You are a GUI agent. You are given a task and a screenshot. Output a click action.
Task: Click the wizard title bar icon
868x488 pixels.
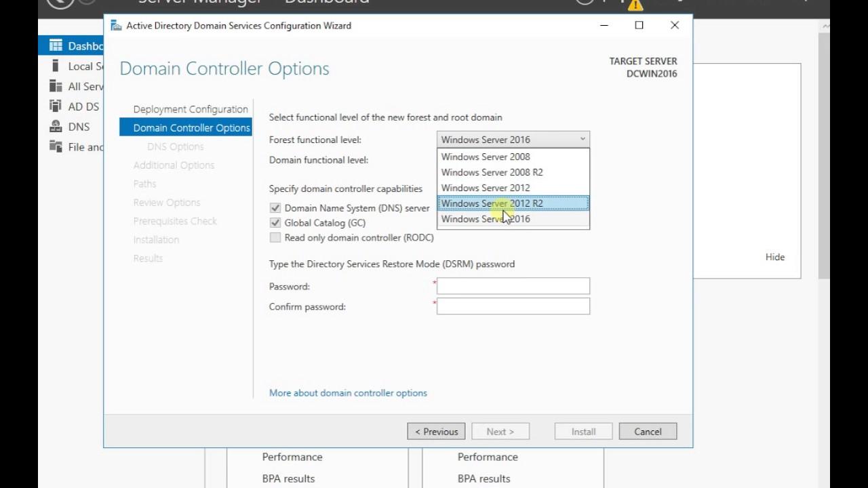pos(117,26)
